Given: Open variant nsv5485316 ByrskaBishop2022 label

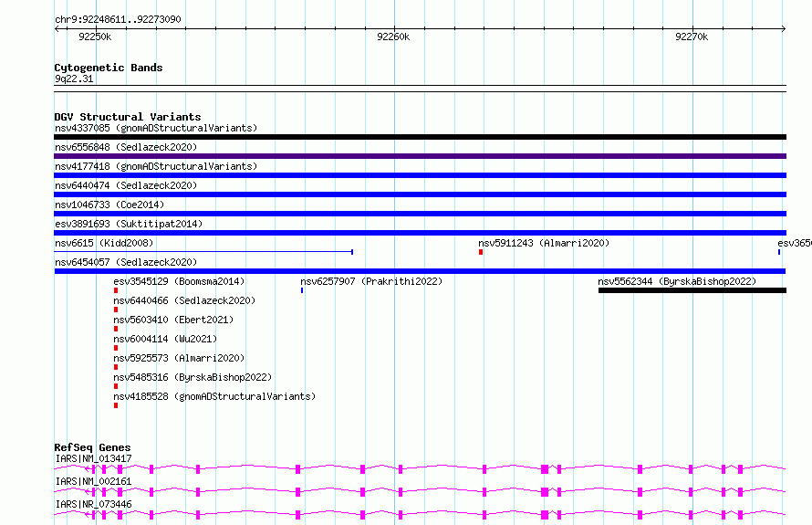Looking at the screenshot, I should coord(193,377).
